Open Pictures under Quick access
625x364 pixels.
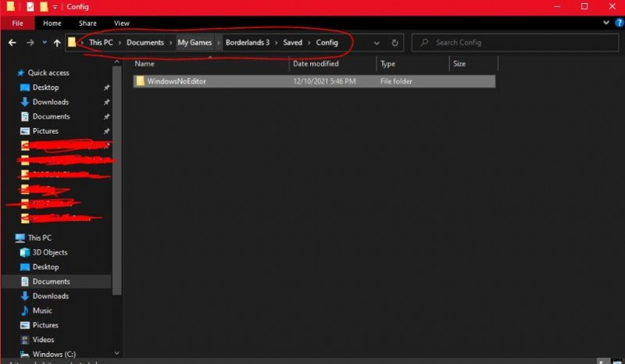[45, 131]
